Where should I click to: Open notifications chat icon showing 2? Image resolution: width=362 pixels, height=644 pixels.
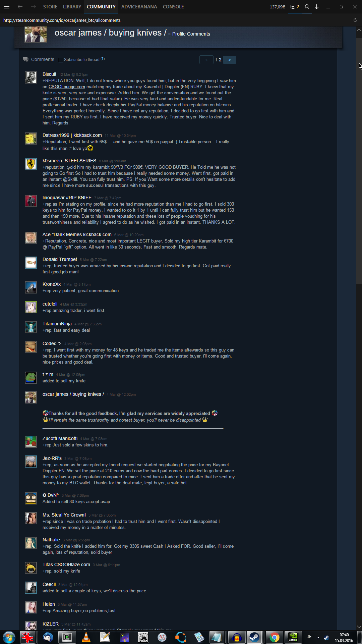[295, 7]
